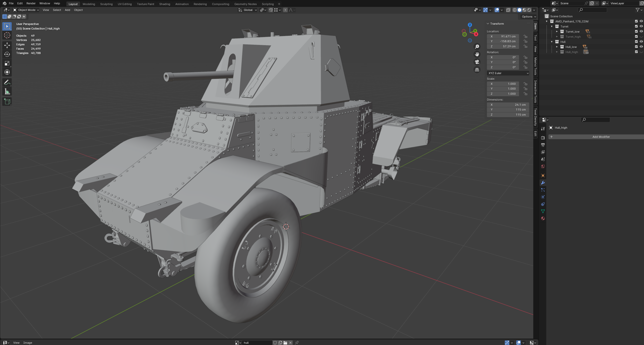Select the Annotate tool
Screen dimensions: 644x345
coord(7,82)
